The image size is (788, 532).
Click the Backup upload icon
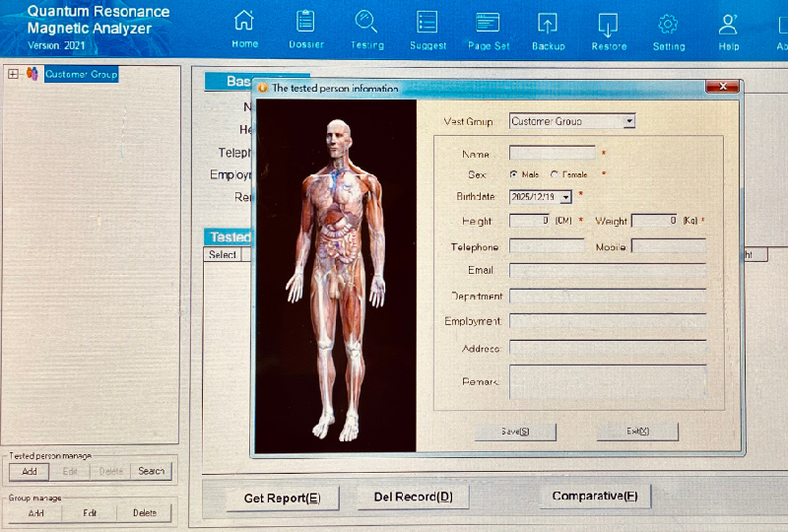point(548,23)
